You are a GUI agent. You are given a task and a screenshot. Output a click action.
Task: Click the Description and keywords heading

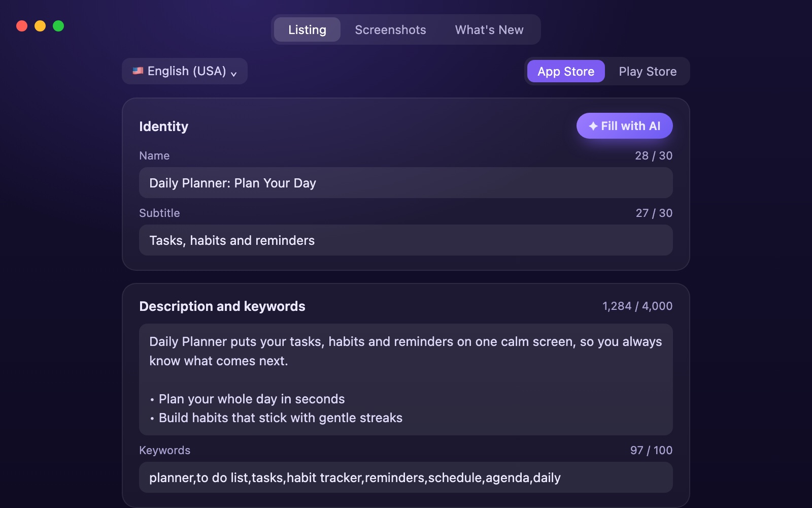pos(222,306)
